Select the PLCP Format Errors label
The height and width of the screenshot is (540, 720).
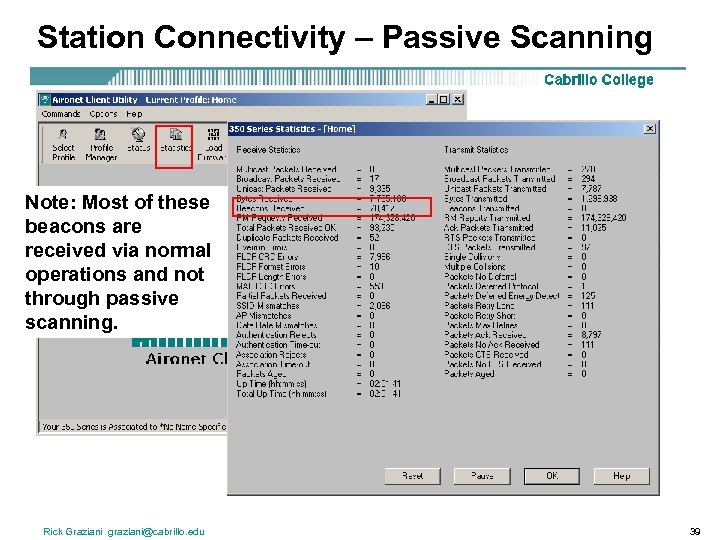270,267
